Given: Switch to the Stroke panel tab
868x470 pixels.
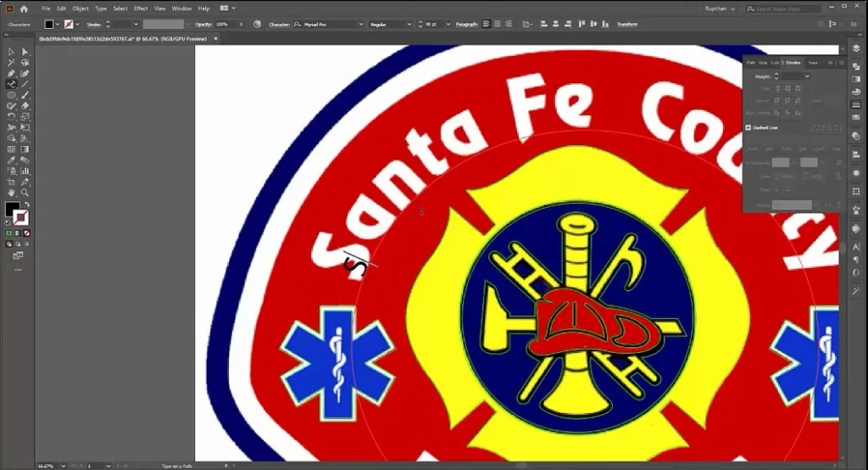Looking at the screenshot, I should [793, 63].
